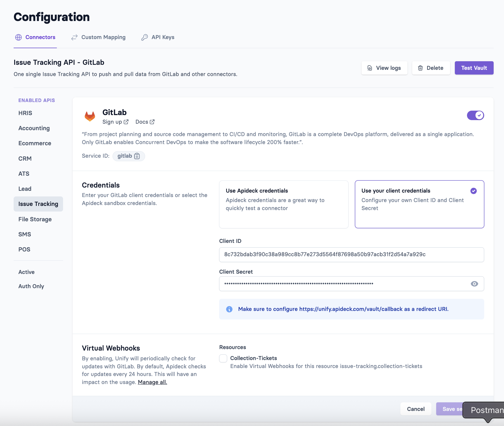Click the trash icon on the Delete button
The image size is (504, 426).
coord(421,68)
